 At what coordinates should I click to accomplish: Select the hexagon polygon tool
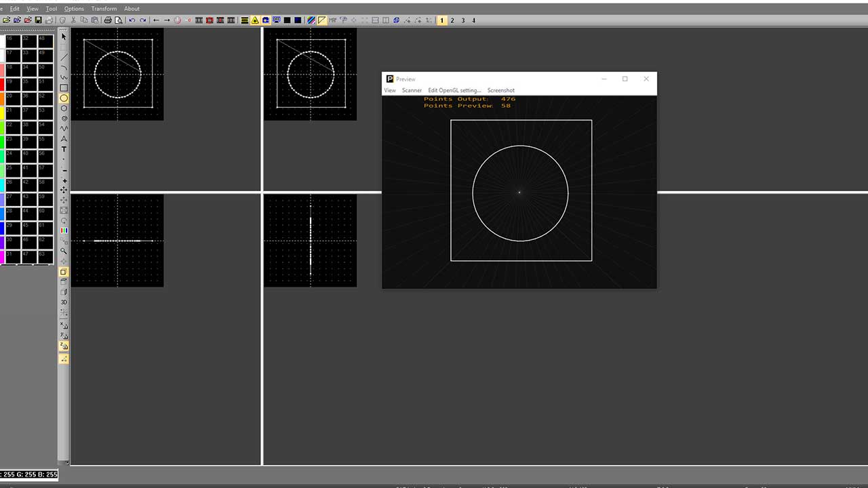[64, 108]
